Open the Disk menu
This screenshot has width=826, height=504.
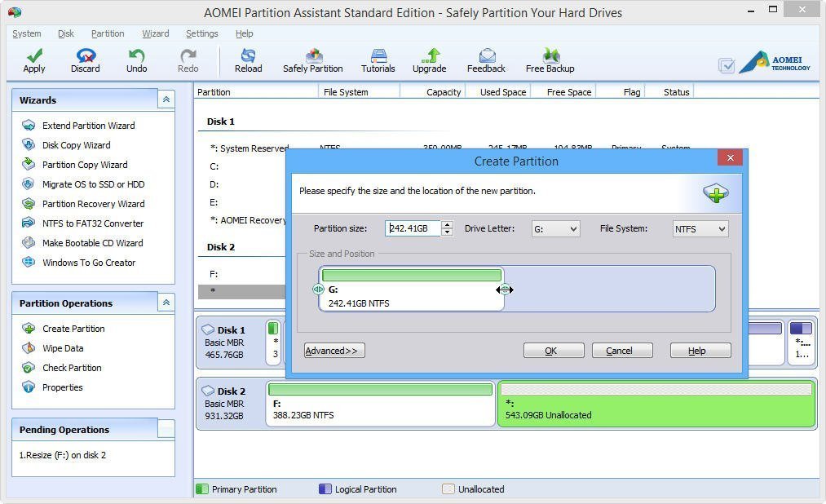coord(66,33)
